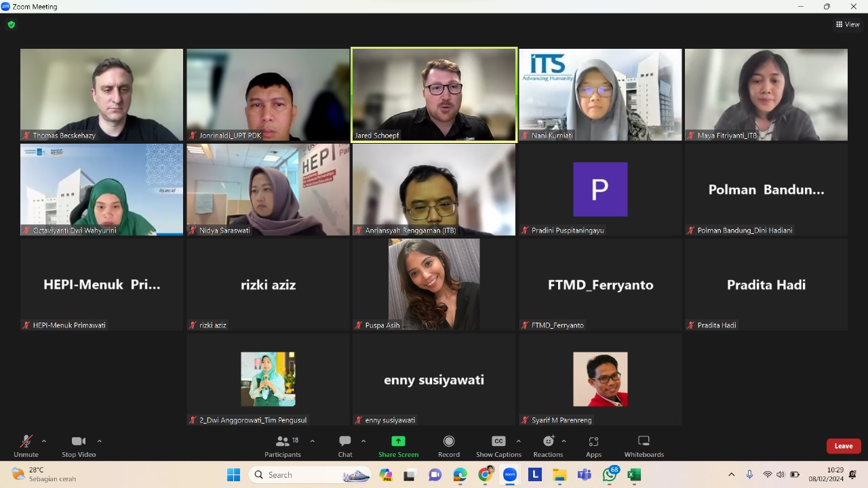Open the View layout menu
This screenshot has width=868, height=488.
click(848, 24)
